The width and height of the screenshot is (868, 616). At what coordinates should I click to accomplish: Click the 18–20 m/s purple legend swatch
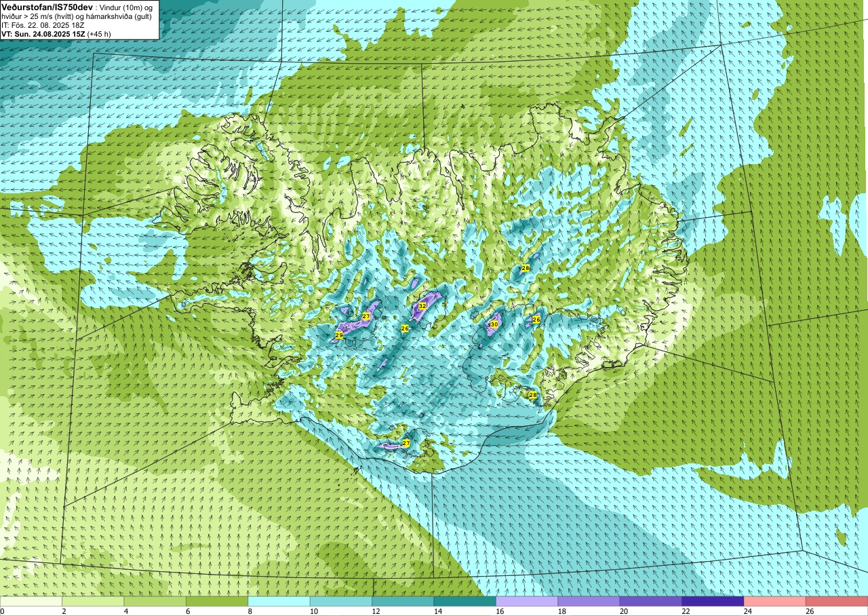click(589, 601)
